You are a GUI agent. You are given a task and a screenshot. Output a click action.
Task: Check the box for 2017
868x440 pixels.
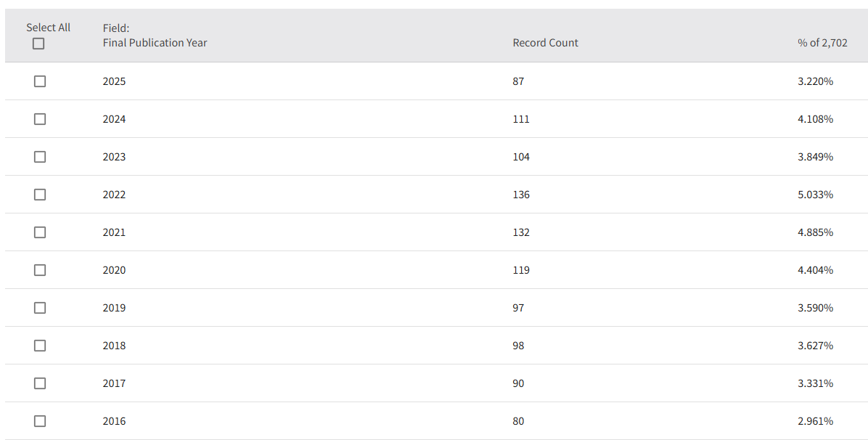pyautogui.click(x=40, y=383)
